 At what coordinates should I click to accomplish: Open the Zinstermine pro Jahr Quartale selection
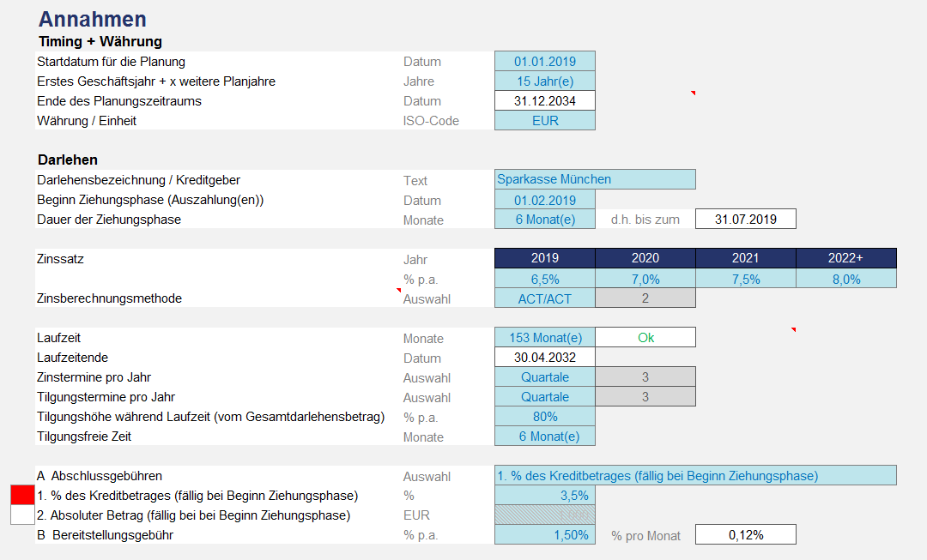tap(544, 377)
